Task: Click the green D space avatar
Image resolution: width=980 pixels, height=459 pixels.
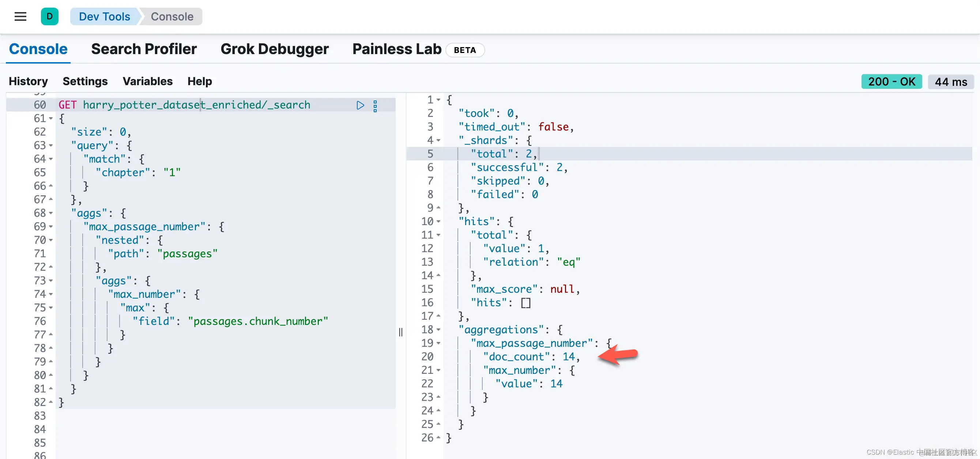Action: point(49,16)
